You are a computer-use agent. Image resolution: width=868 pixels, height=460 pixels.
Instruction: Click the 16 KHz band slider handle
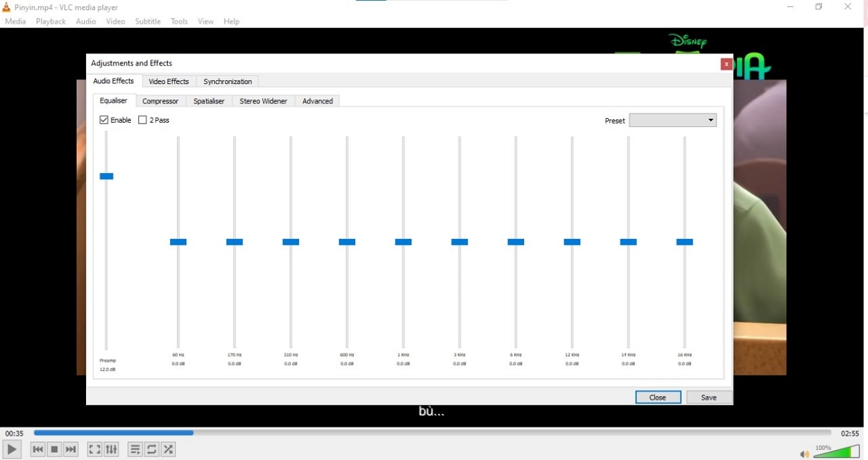(x=684, y=242)
